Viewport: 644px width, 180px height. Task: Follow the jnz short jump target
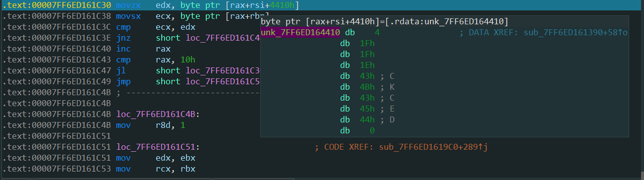223,38
